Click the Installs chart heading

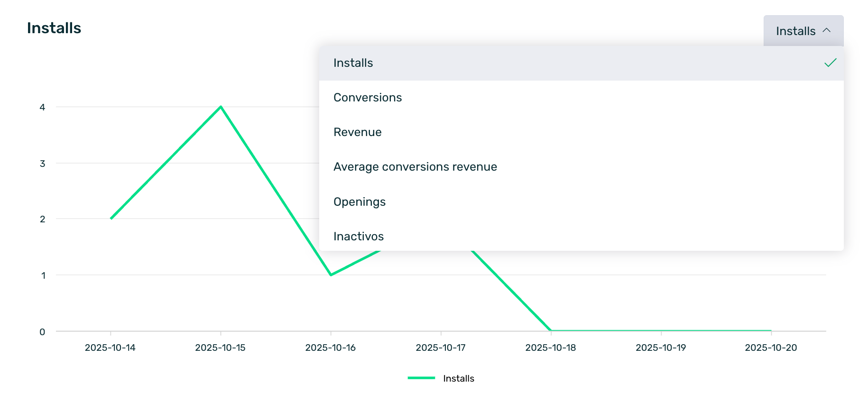point(54,28)
